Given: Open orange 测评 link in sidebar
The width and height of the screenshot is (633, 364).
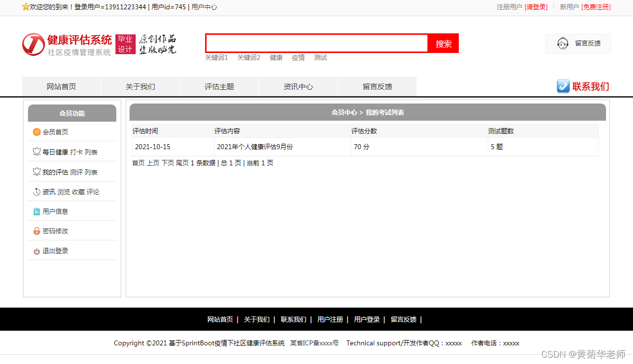Looking at the screenshot, I should pyautogui.click(x=77, y=172).
